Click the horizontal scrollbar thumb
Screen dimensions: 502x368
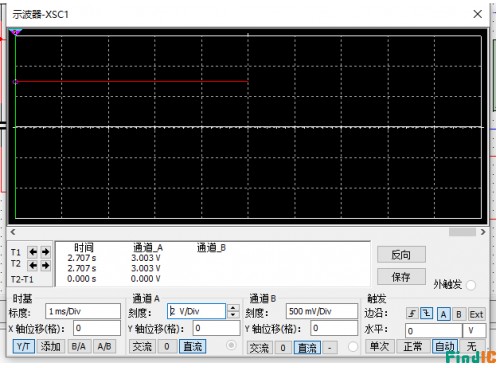pos(462,232)
